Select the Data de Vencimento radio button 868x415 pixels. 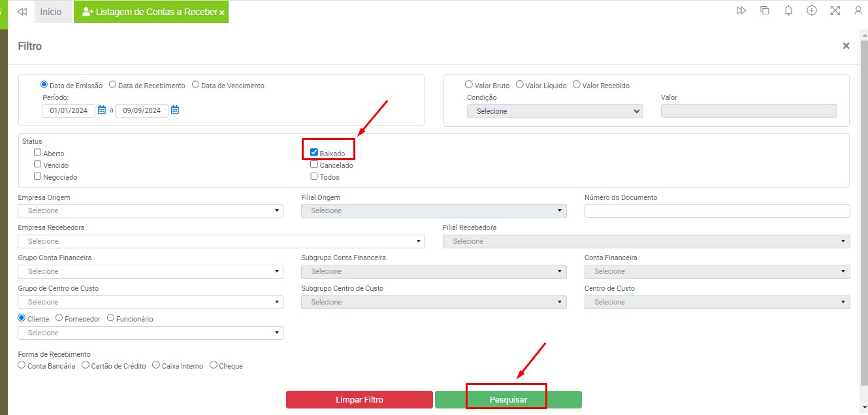195,84
